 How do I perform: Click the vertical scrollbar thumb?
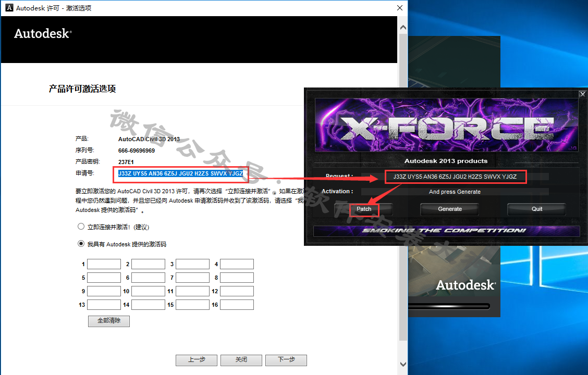(403, 187)
